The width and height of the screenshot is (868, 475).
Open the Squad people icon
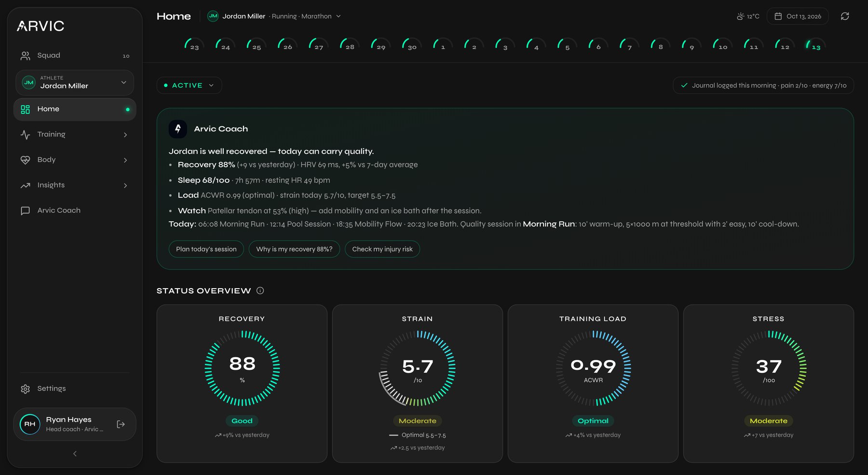tap(25, 56)
